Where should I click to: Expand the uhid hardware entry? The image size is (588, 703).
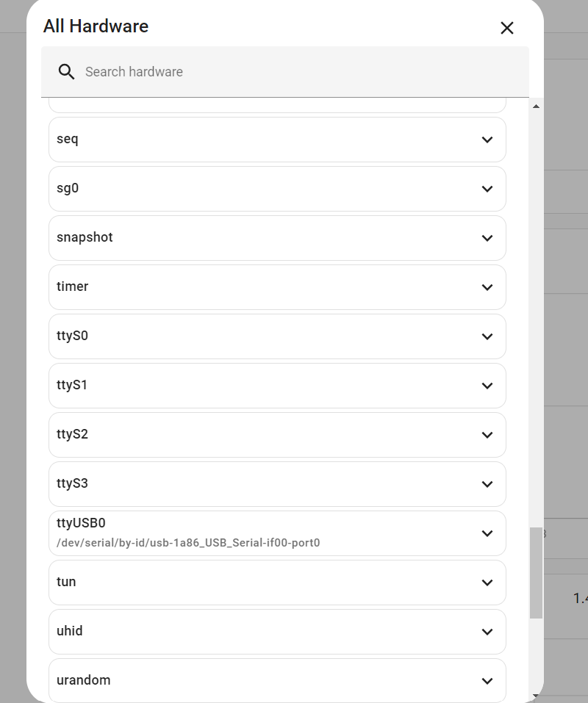277,632
